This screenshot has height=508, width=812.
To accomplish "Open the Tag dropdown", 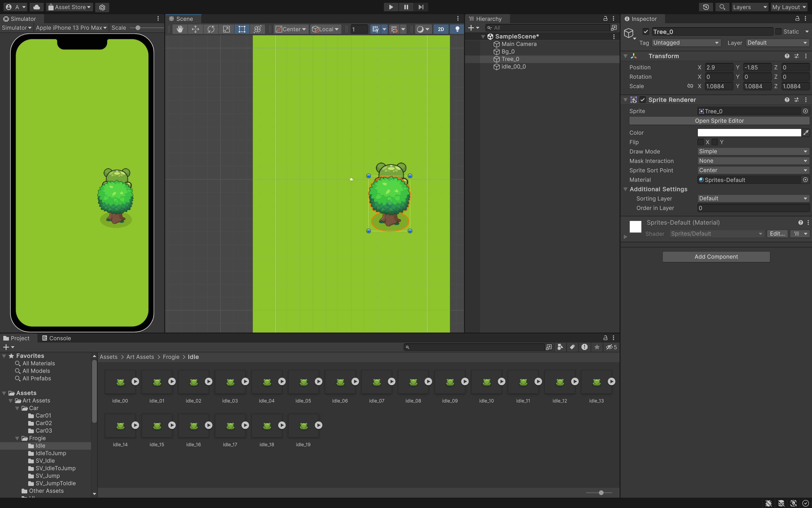I will tap(686, 43).
